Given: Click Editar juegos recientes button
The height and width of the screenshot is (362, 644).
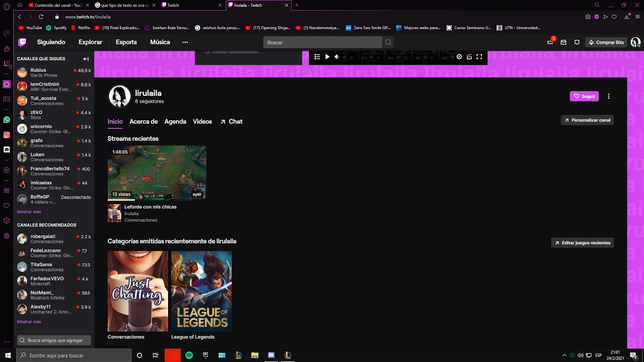Looking at the screenshot, I should point(582,243).
